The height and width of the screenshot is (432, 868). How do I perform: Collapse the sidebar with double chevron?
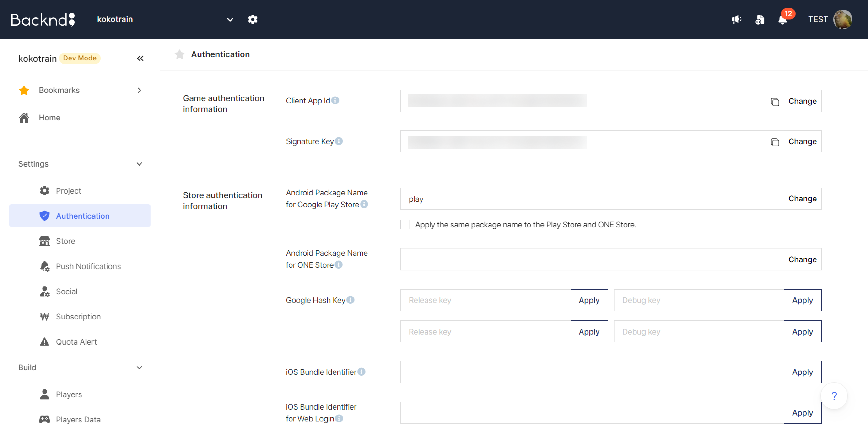[x=140, y=58]
